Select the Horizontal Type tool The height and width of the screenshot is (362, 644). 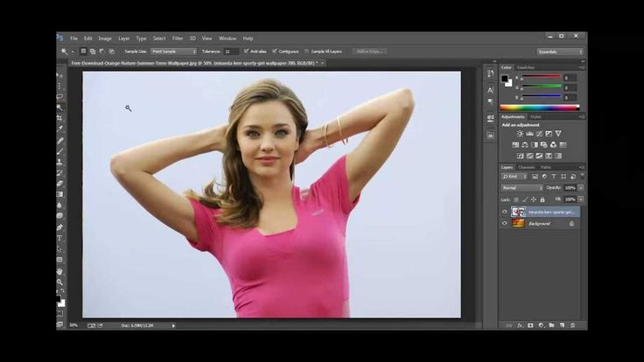pyautogui.click(x=60, y=238)
